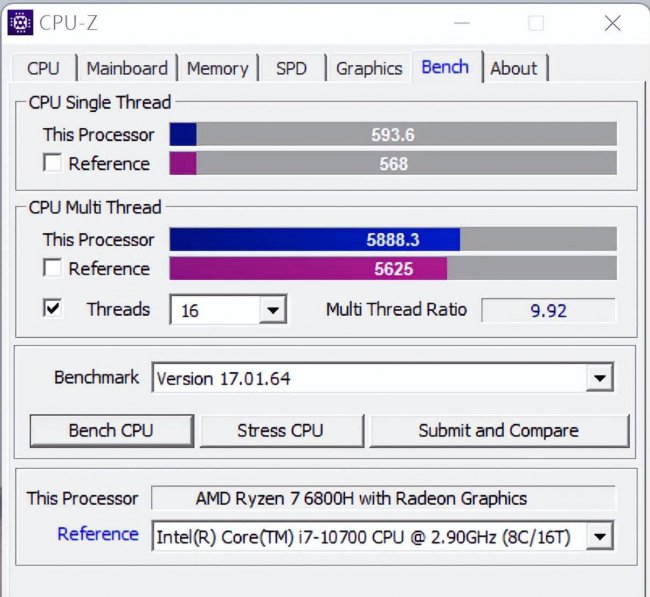The width and height of the screenshot is (650, 597).
Task: Click the Multi Thread Ratio 9.92 field
Action: tap(548, 311)
